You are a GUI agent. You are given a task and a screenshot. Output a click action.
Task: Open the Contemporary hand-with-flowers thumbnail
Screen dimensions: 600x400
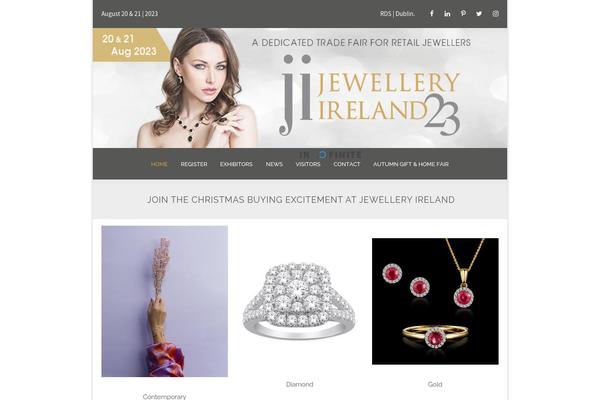(165, 301)
